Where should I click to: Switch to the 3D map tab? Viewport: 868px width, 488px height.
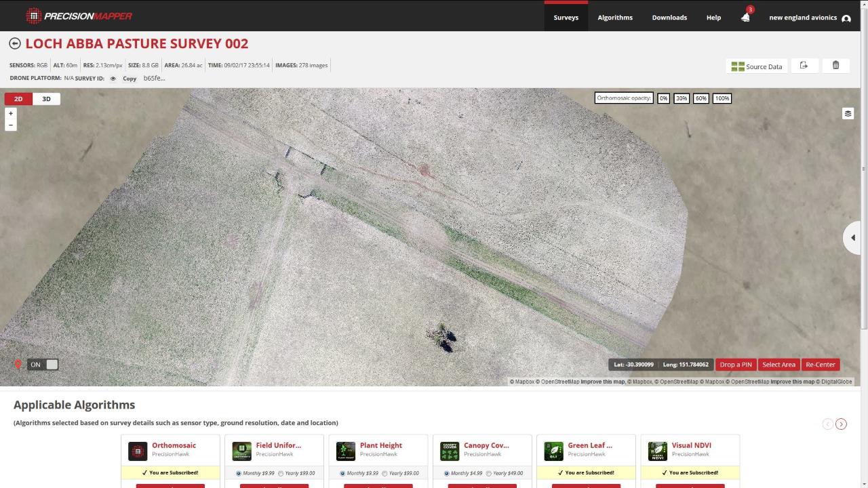[x=46, y=98]
